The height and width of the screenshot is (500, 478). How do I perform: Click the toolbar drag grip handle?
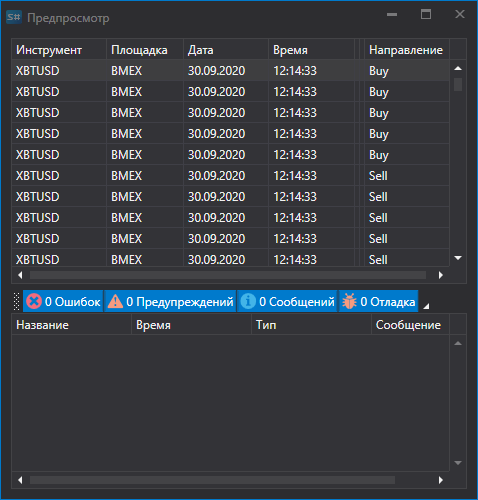tap(17, 301)
